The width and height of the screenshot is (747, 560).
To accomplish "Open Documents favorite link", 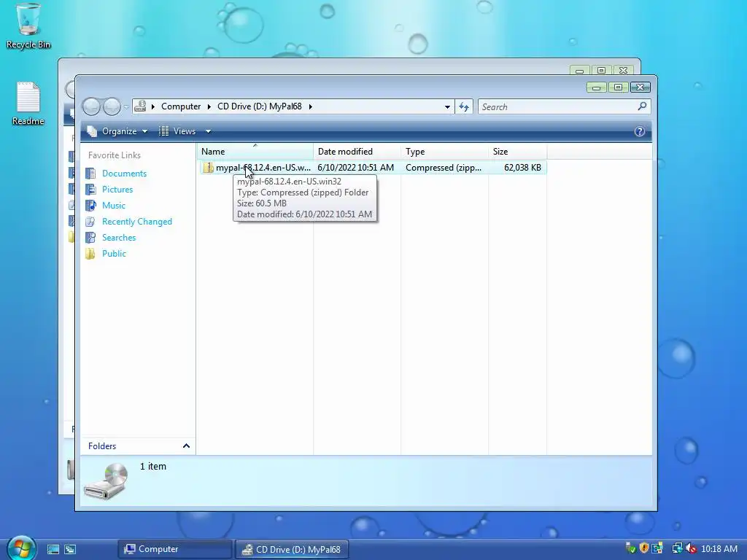I will [124, 174].
